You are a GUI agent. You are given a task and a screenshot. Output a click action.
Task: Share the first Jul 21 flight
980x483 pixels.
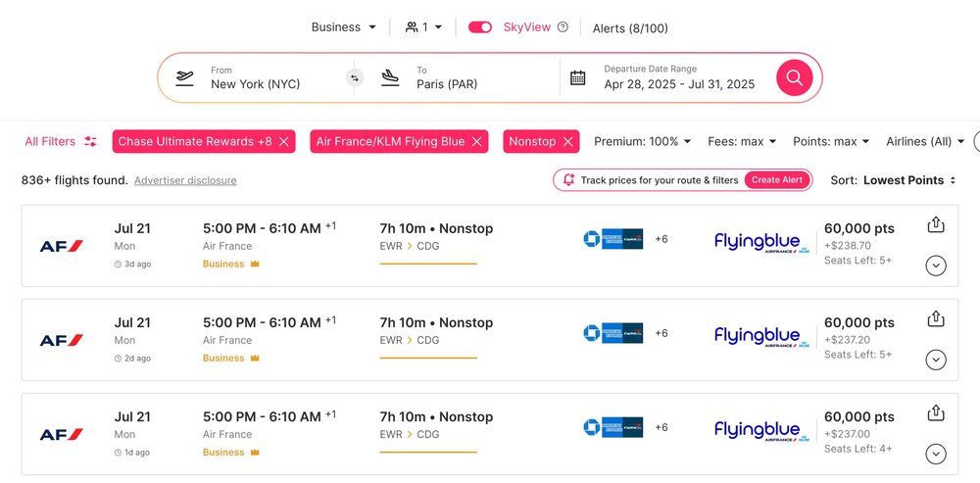(936, 225)
